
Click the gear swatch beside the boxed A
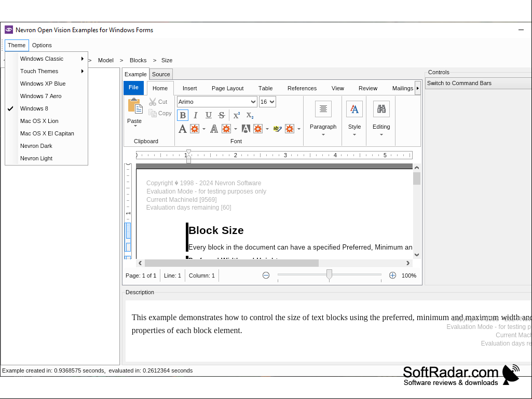point(258,129)
